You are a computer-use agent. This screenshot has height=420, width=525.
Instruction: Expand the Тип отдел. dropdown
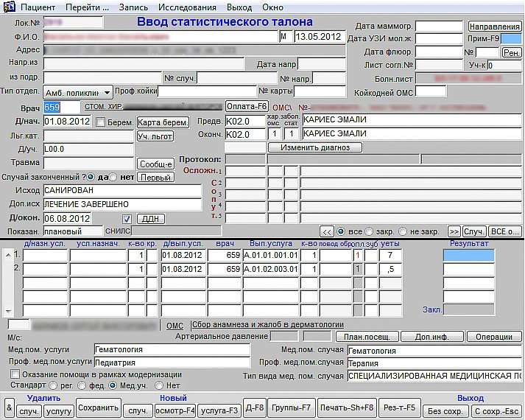107,92
